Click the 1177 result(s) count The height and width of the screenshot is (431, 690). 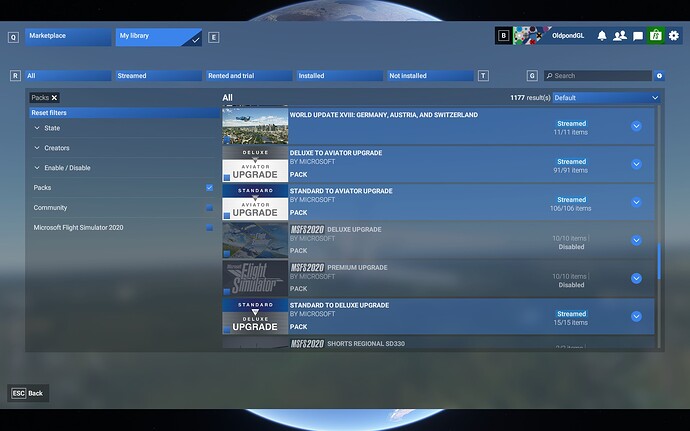[x=530, y=98]
